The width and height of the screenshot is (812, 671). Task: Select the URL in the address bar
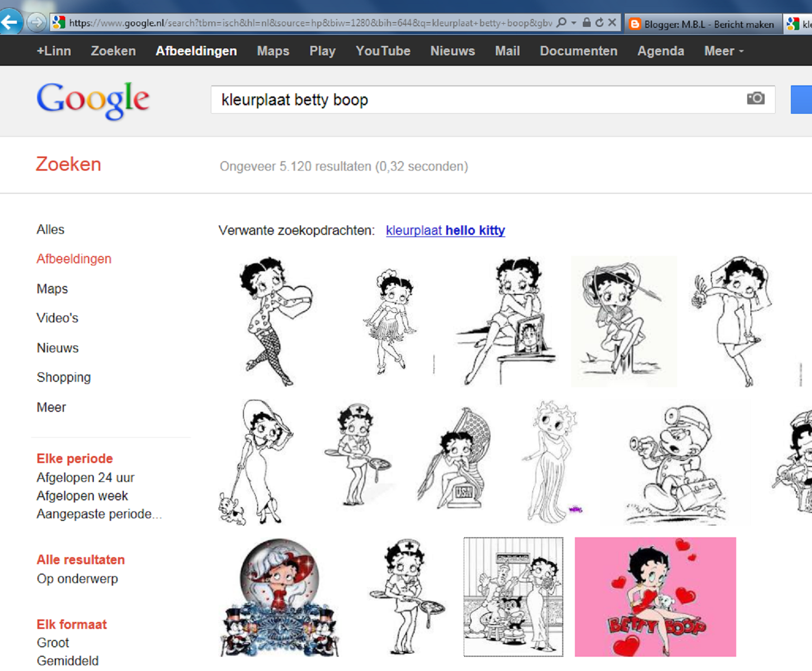coord(310,23)
